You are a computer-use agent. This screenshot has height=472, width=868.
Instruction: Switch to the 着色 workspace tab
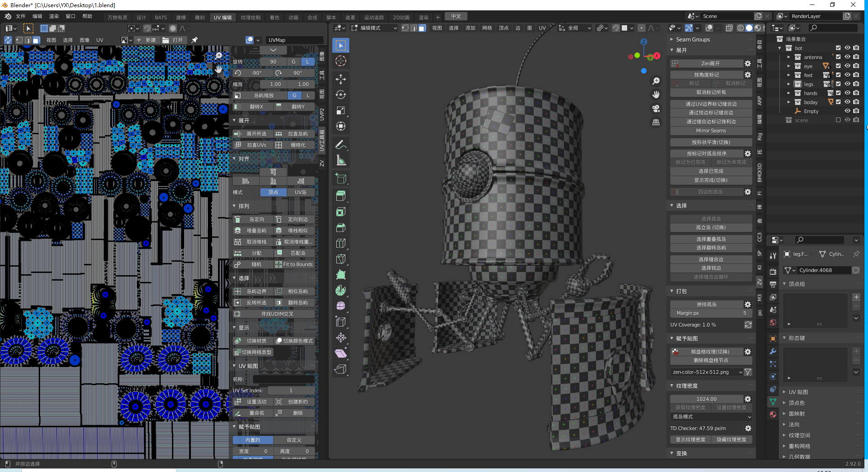point(275,17)
